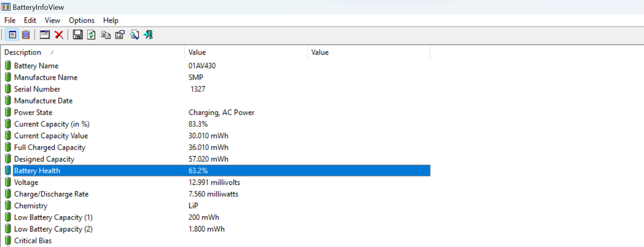Select the Full Charged Capacity row label
This screenshot has width=644, height=247.
click(50, 147)
